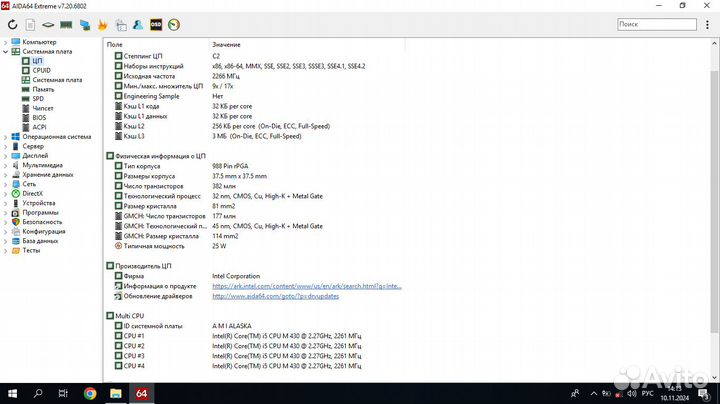The width and height of the screenshot is (720, 404).
Task: Click the Программы tree icon
Action: point(16,213)
